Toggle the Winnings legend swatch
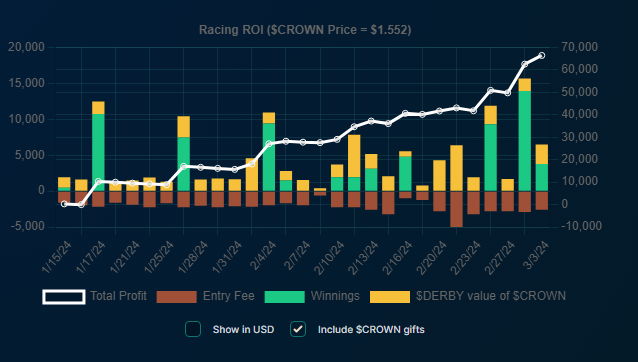638x362 pixels. click(284, 297)
